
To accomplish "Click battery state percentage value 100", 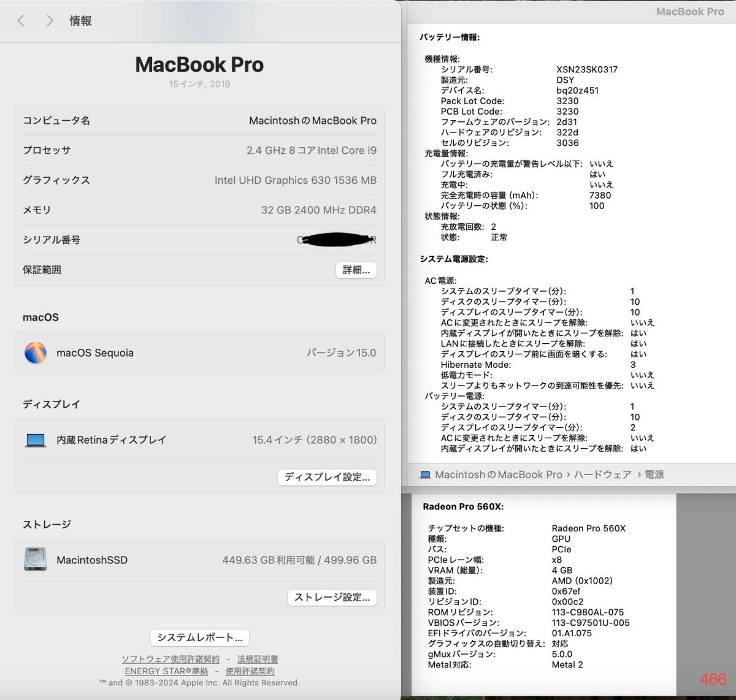I will point(597,205).
